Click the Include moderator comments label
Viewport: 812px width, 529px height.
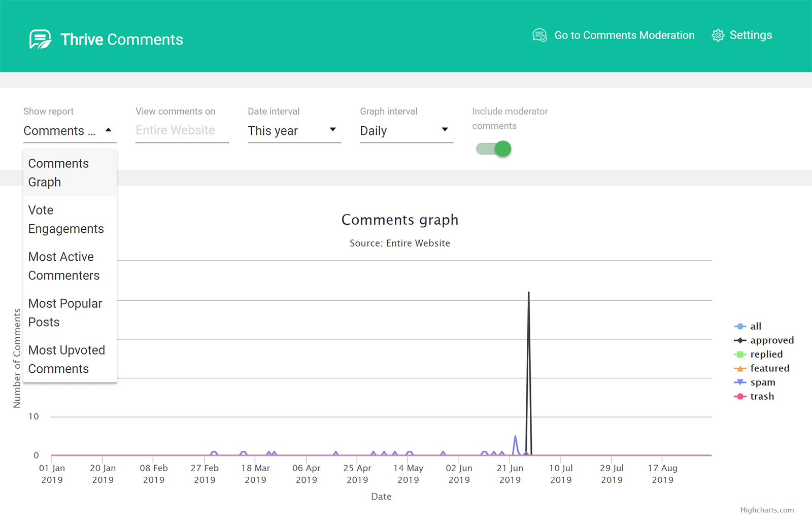510,118
